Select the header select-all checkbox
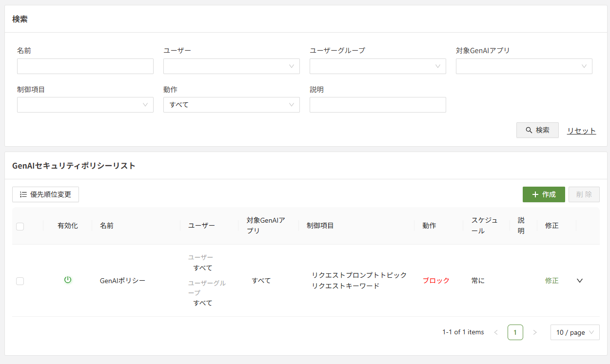610x364 pixels. [x=20, y=226]
